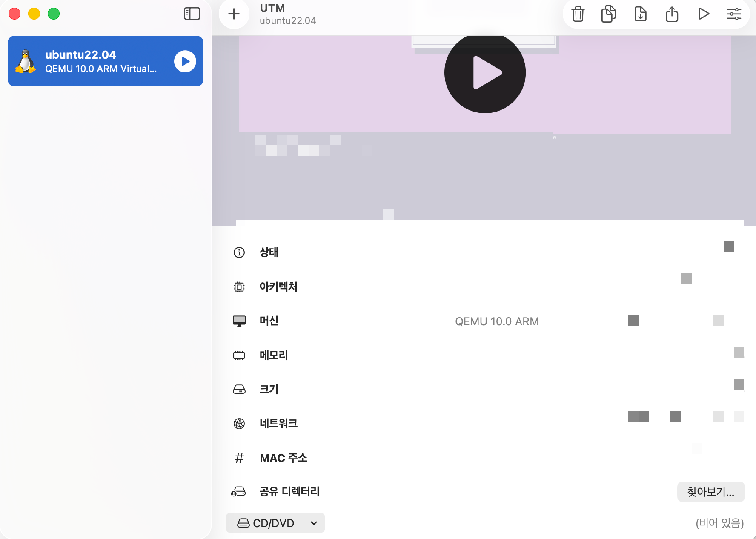The width and height of the screenshot is (756, 539).
Task: Click the VM screen preview thumbnail
Action: pos(484,131)
